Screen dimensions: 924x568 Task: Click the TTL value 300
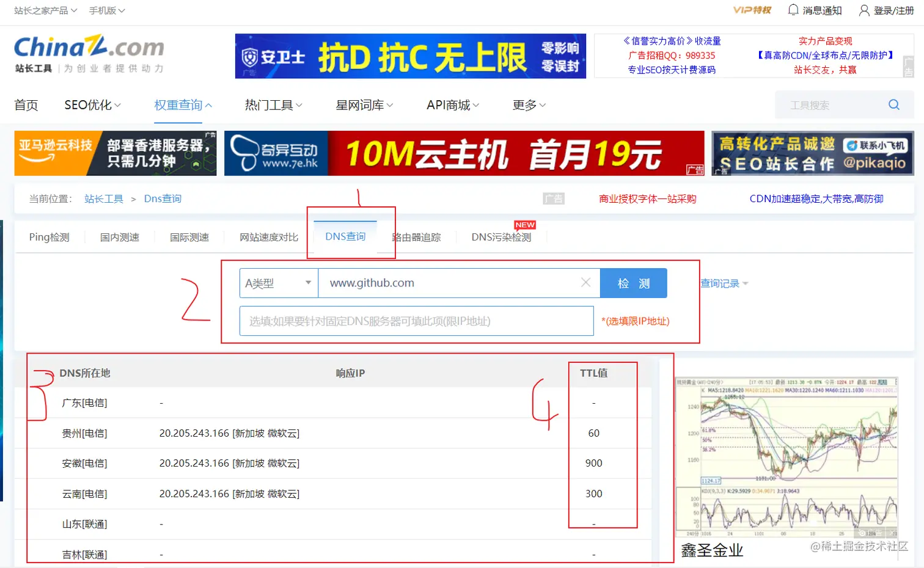(x=593, y=493)
